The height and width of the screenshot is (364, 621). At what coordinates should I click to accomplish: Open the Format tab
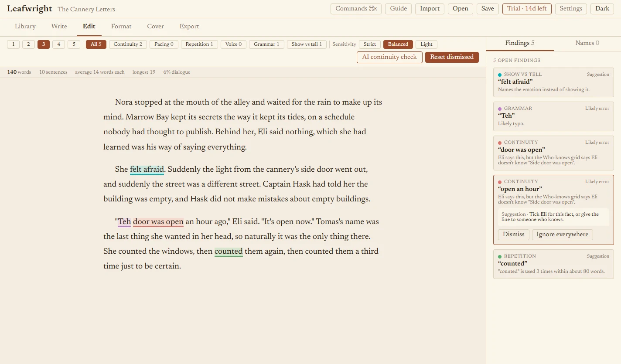click(121, 26)
